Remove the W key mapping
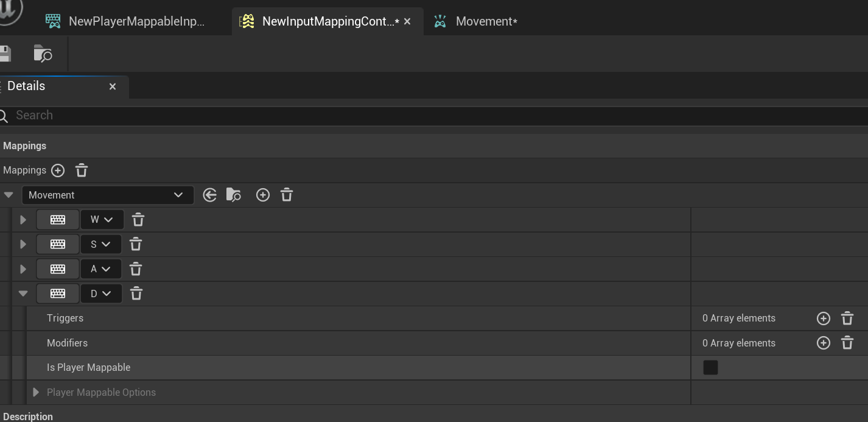 (138, 220)
